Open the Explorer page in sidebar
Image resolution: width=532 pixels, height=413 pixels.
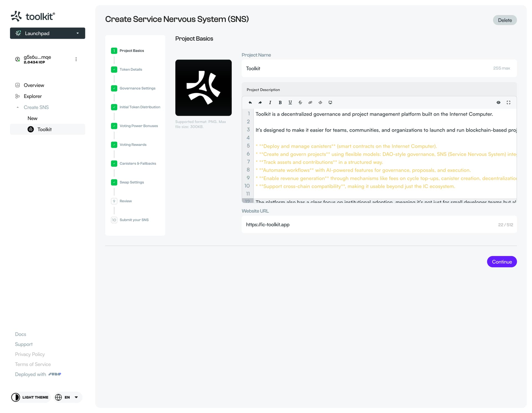point(33,96)
